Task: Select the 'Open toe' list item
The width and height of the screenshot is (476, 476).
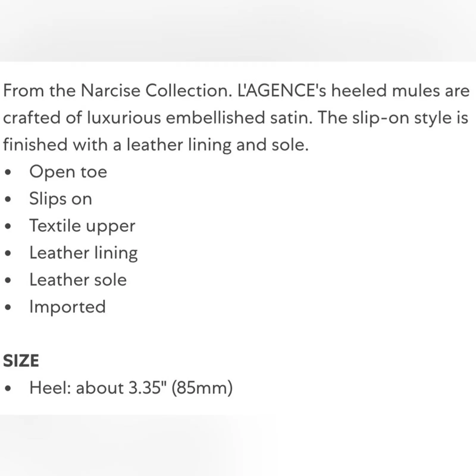Action: [68, 172]
